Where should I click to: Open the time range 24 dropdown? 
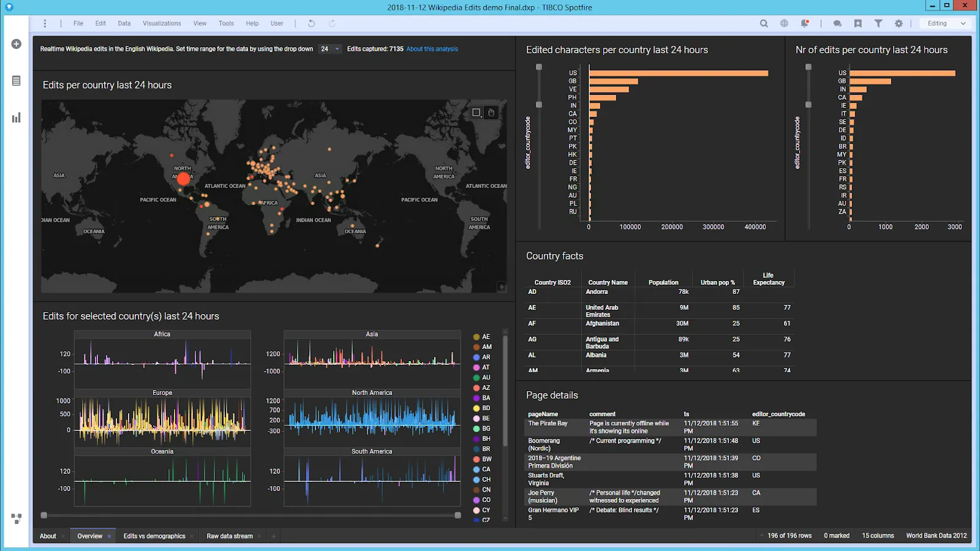(x=330, y=49)
